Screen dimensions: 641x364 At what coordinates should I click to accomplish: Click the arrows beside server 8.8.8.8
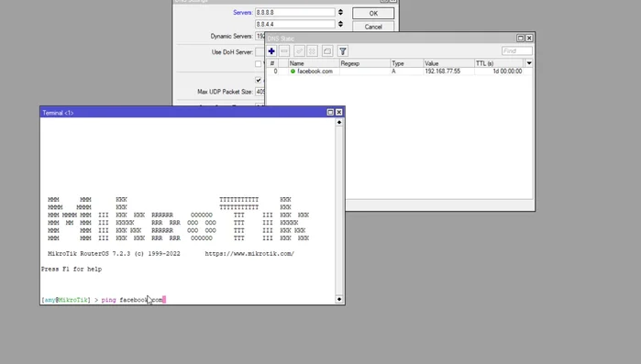340,12
